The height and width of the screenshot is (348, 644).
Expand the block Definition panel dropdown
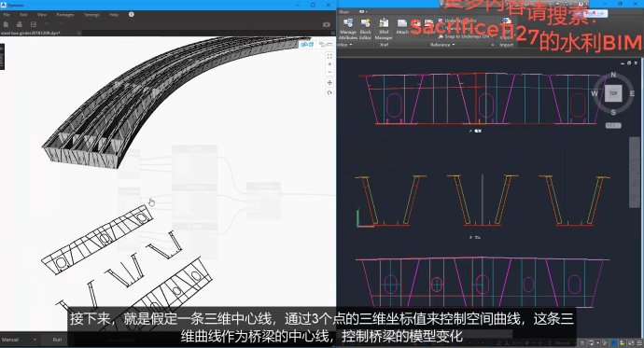[345, 45]
